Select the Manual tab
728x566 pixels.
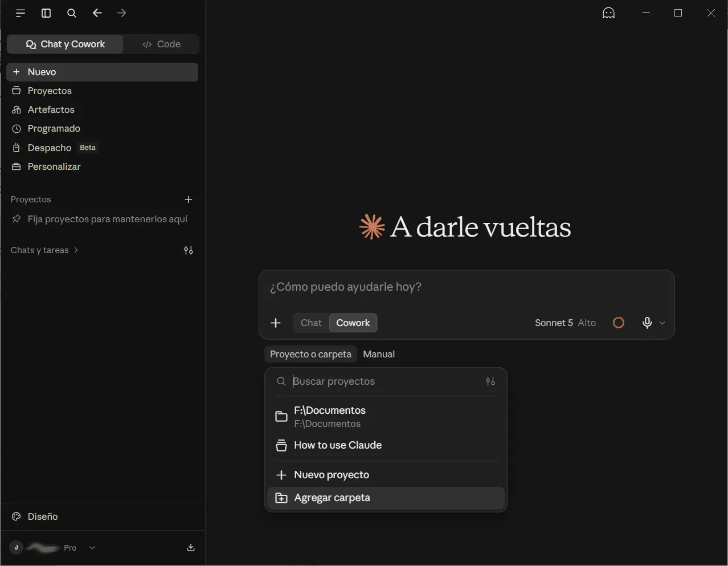coord(379,354)
